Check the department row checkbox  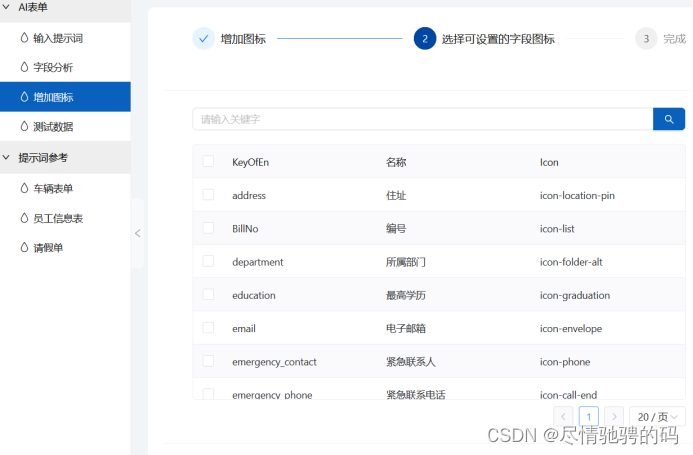pyautogui.click(x=208, y=261)
